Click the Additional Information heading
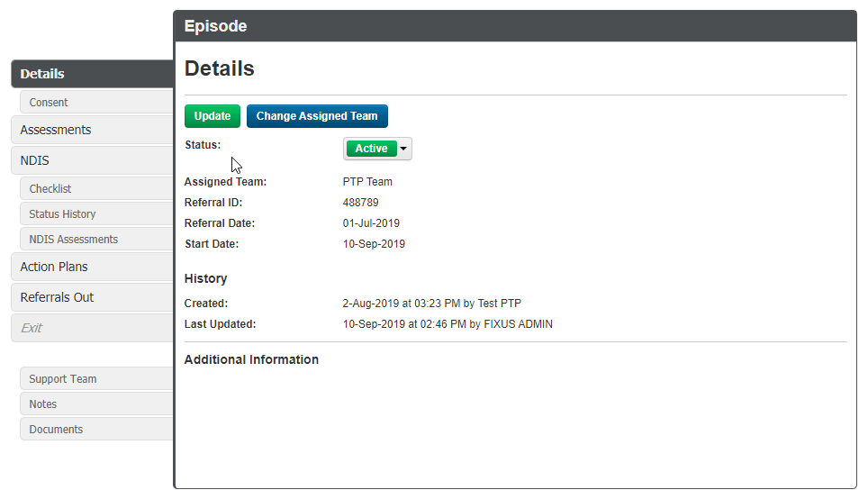 point(251,359)
